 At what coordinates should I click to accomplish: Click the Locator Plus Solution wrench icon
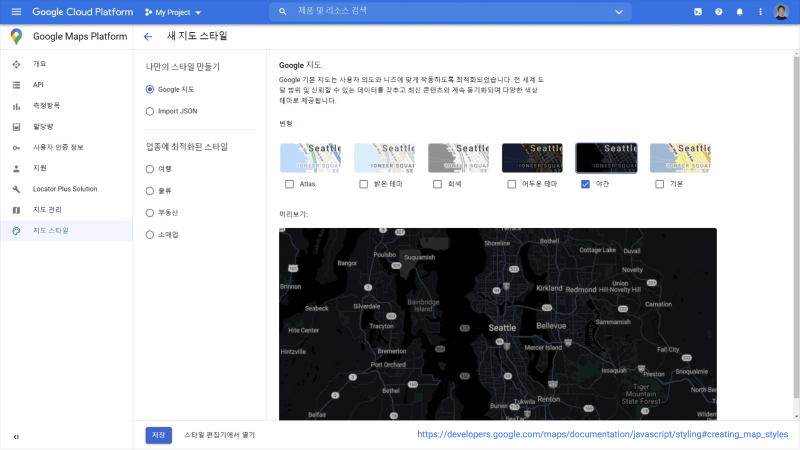(x=16, y=189)
